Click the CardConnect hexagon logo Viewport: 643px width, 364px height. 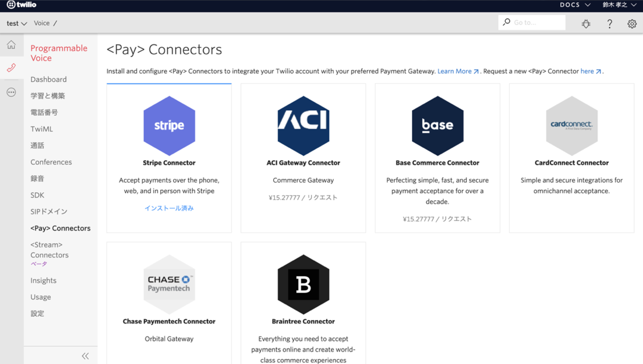coord(572,126)
